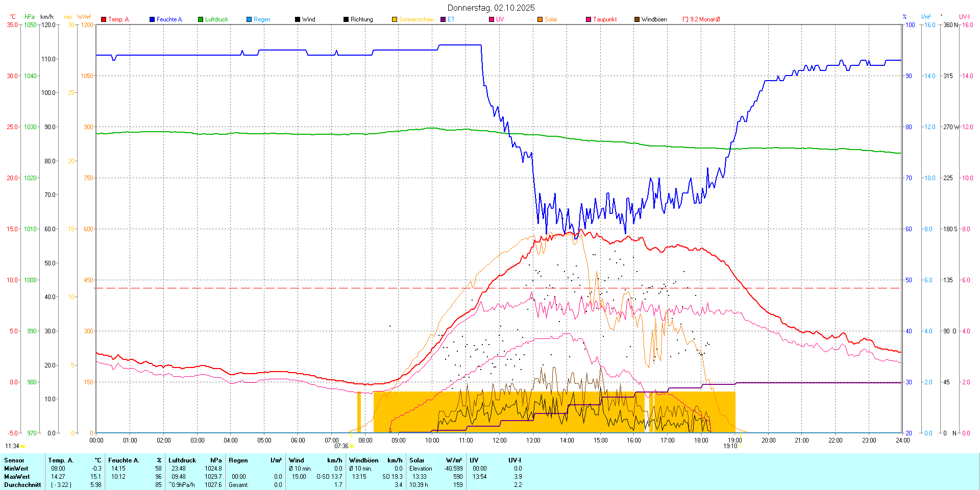This screenshot has width=980, height=490.
Task: Click the brown Windböen legend square
Action: coord(637,19)
